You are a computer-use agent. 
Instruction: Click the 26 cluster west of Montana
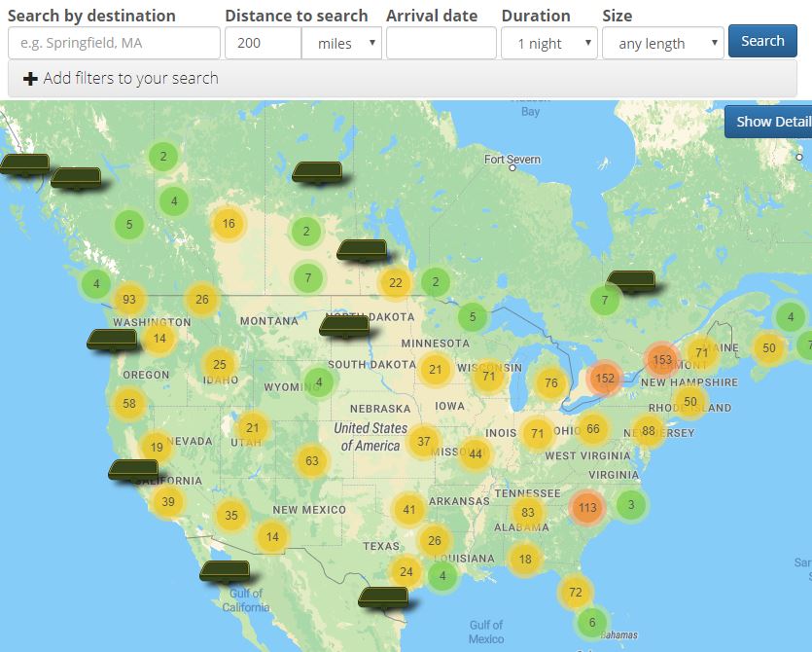pyautogui.click(x=202, y=299)
